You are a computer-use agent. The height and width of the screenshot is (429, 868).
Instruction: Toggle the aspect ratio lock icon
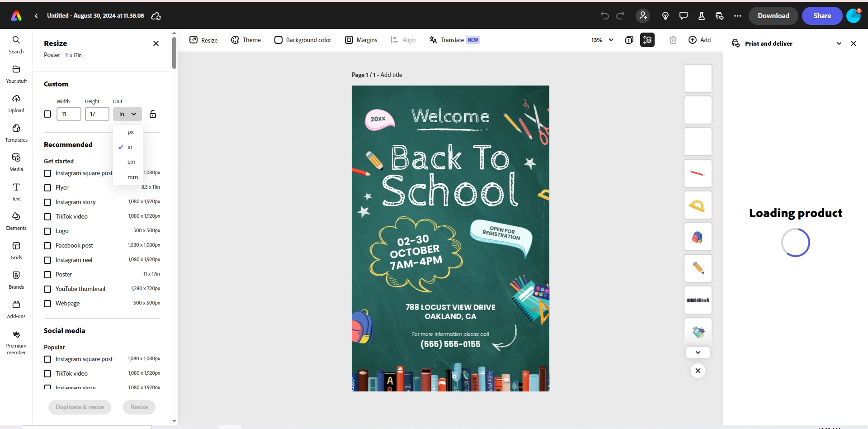[x=153, y=114]
